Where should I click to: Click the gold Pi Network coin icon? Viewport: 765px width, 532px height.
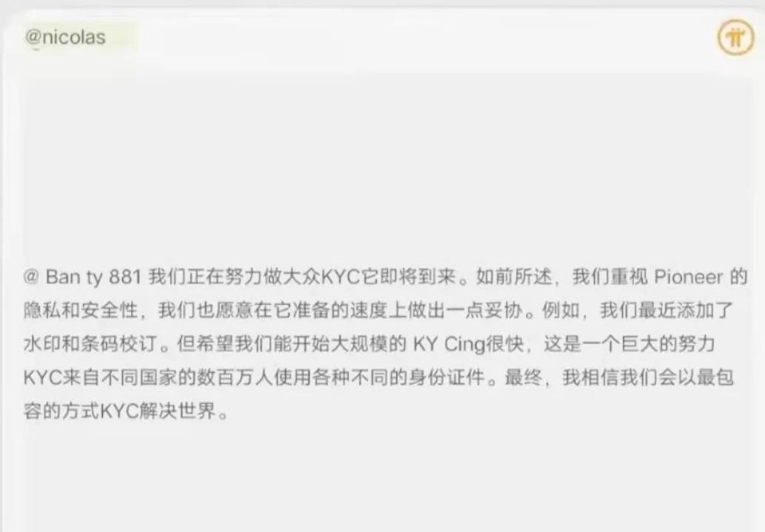735,37
